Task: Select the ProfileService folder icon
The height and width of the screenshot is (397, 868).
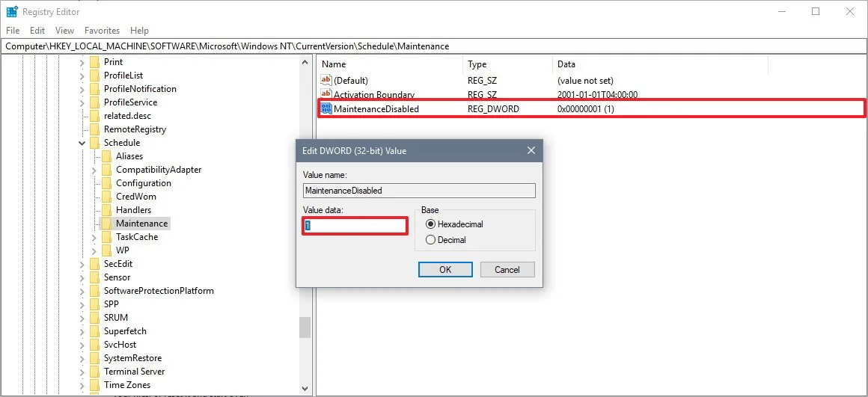Action: pyautogui.click(x=94, y=102)
